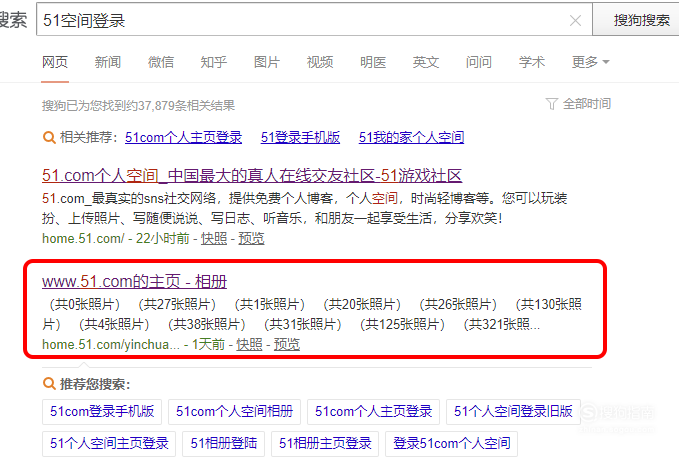
Task: Search suggestion 51个人空间主页登录
Action: [x=109, y=444]
